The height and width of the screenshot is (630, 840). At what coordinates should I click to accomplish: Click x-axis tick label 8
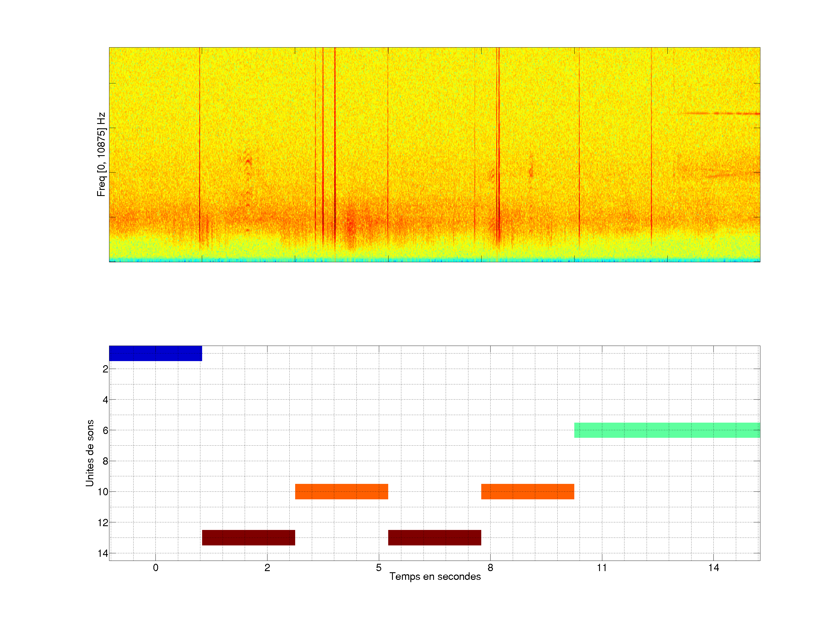click(x=490, y=568)
